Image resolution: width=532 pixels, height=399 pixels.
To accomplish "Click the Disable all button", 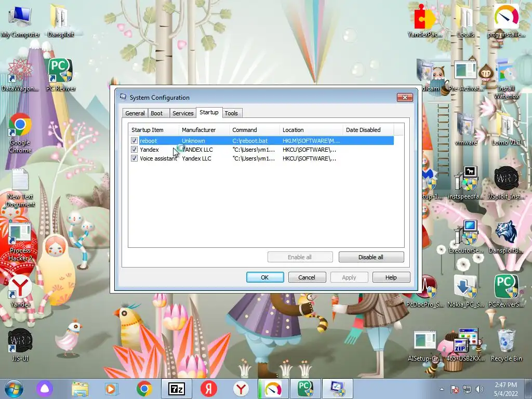I will coord(371,257).
